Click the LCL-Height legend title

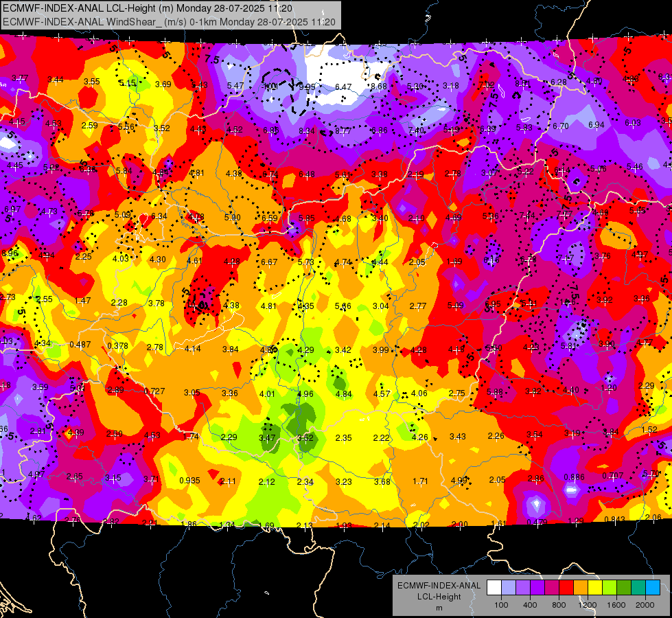click(x=439, y=597)
